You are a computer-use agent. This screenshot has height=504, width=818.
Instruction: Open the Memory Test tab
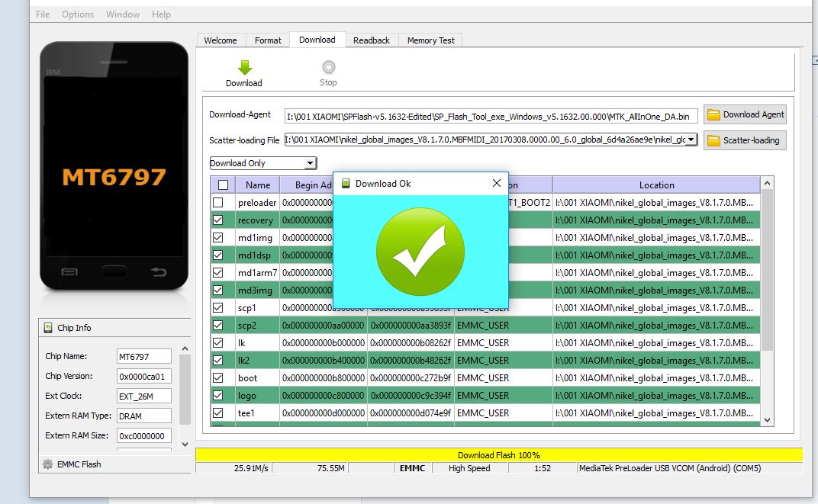coord(430,40)
